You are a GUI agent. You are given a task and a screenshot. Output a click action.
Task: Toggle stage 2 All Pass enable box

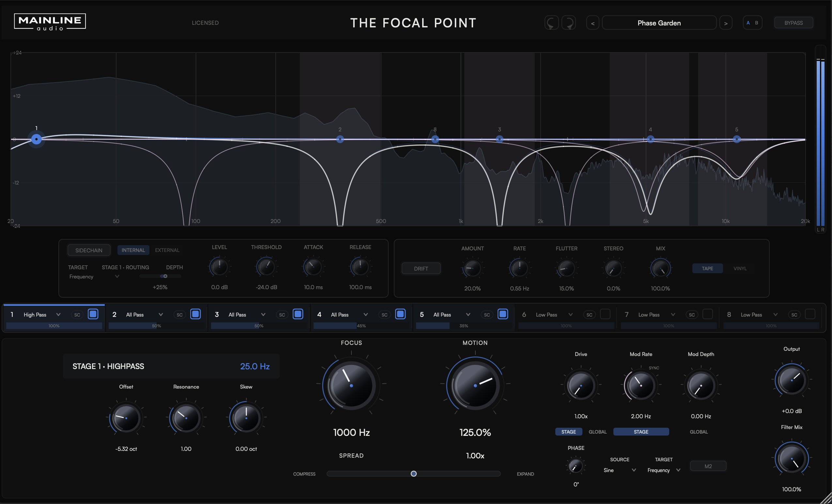tap(195, 314)
